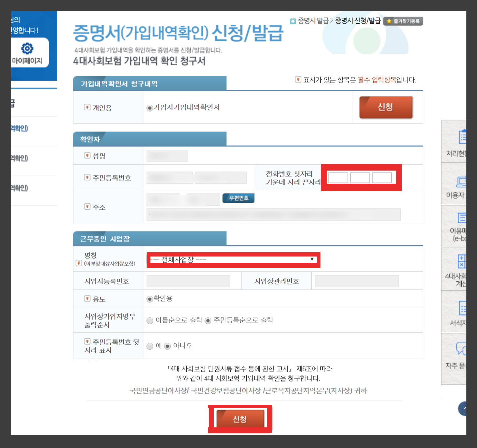Click the 가입내역확인서 청구내역 tab header
Image resolution: width=477 pixels, height=448 pixels.
(x=150, y=84)
